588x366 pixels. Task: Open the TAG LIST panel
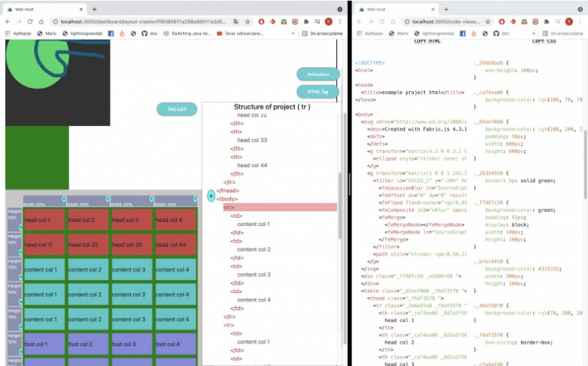pyautogui.click(x=176, y=108)
